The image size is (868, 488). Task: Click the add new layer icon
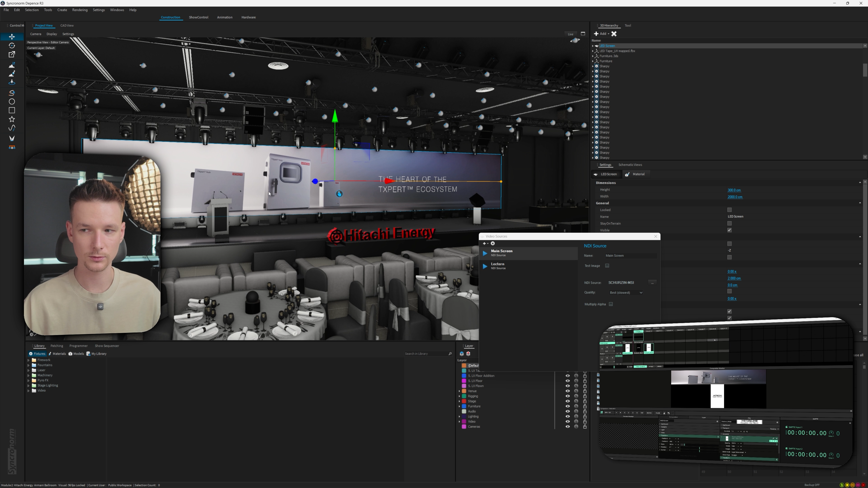(462, 354)
